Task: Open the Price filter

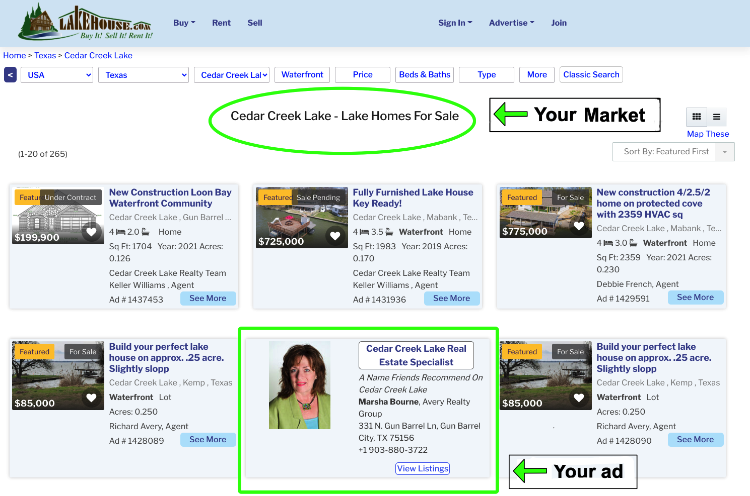Action: (x=363, y=75)
